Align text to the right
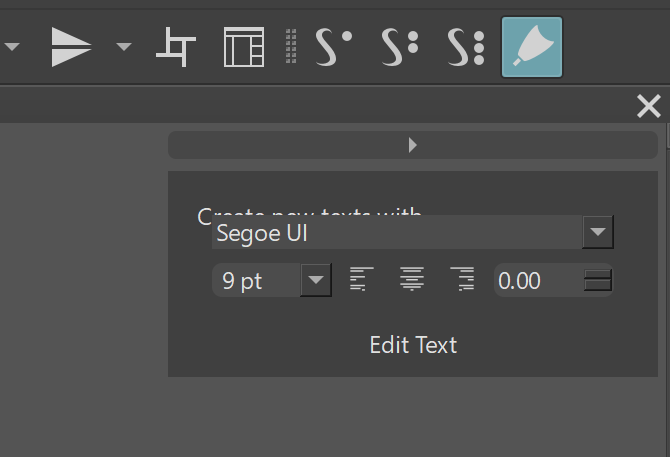Screen dimensions: 670x457 tap(461, 281)
